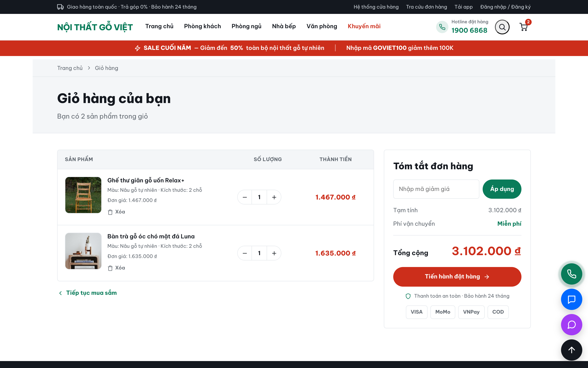This screenshot has width=588, height=368.
Task: Click the VNPay payment badge
Action: point(471,312)
